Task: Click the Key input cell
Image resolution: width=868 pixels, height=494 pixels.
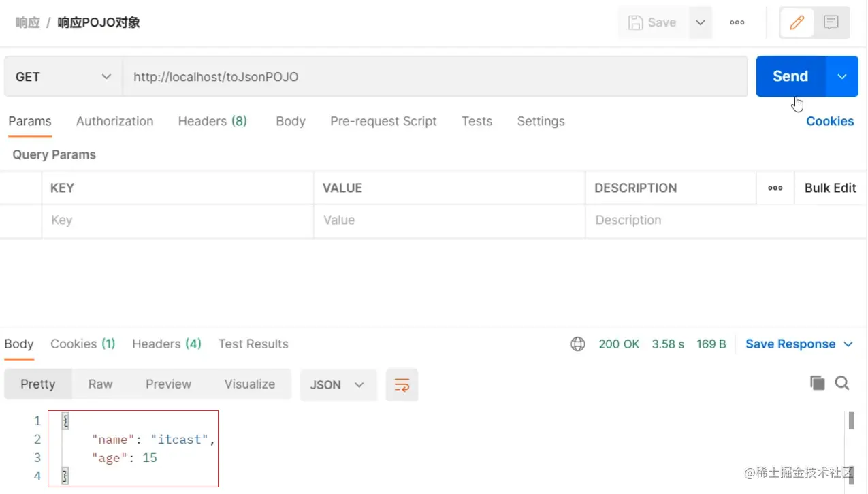Action: [x=178, y=220]
